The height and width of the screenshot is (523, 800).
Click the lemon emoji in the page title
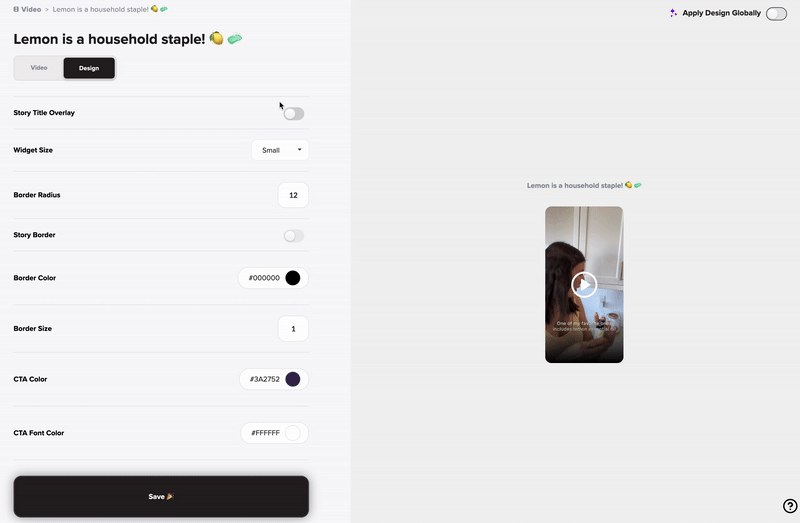(x=216, y=38)
